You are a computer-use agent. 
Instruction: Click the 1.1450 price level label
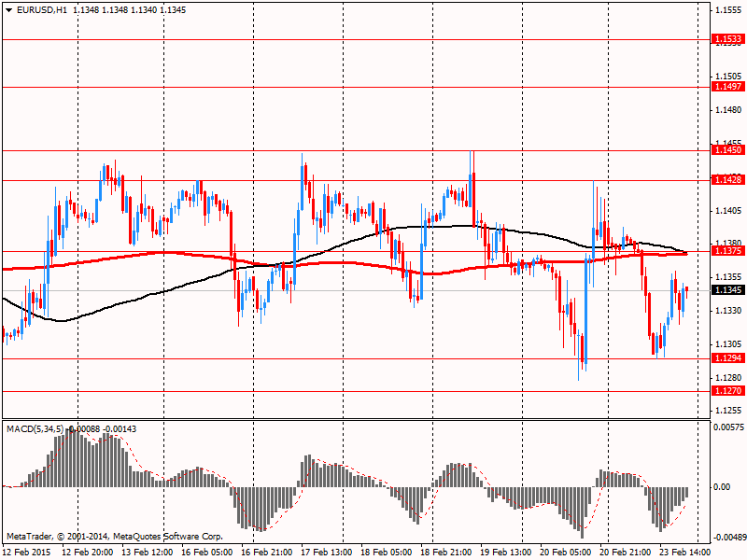click(x=727, y=150)
